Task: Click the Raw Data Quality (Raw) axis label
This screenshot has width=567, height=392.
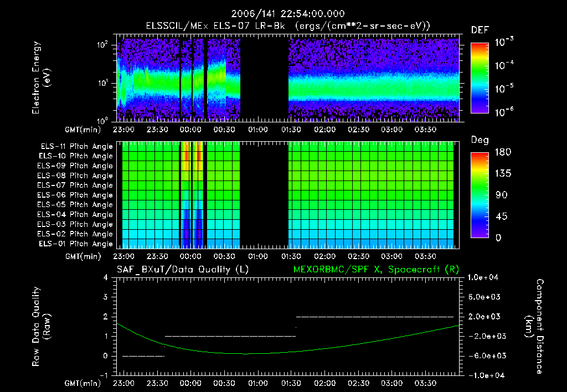Action: coord(41,327)
